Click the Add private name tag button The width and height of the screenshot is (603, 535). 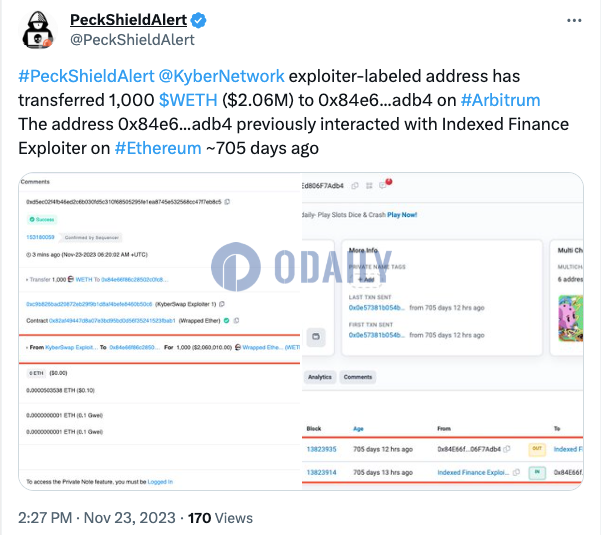tap(366, 280)
